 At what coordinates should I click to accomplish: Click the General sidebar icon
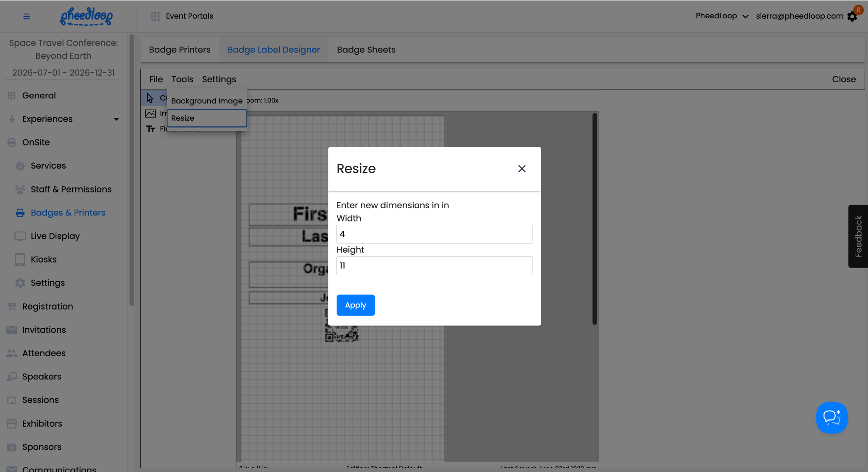click(12, 96)
